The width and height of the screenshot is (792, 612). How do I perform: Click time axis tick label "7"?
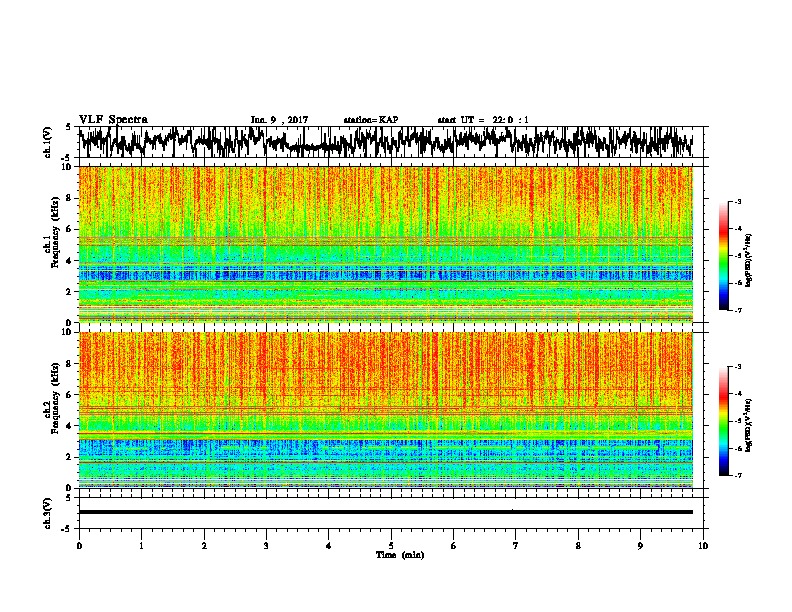[x=516, y=546]
